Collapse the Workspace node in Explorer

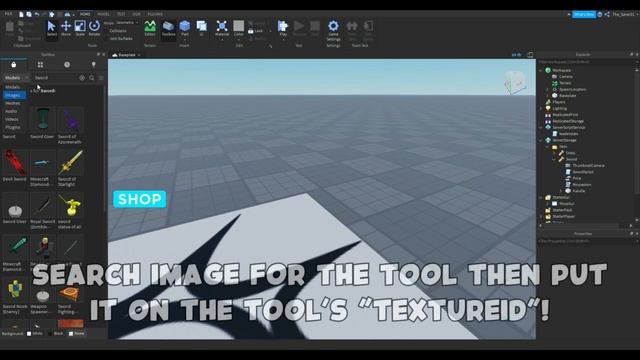pos(541,70)
